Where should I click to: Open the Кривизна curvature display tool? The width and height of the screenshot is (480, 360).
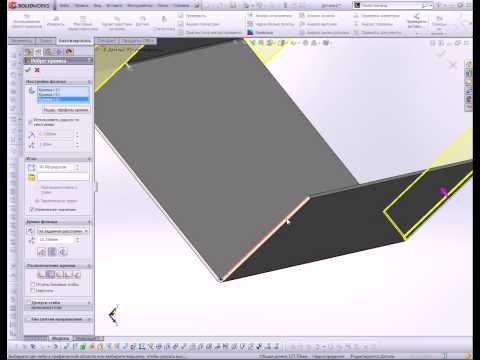[x=260, y=32]
